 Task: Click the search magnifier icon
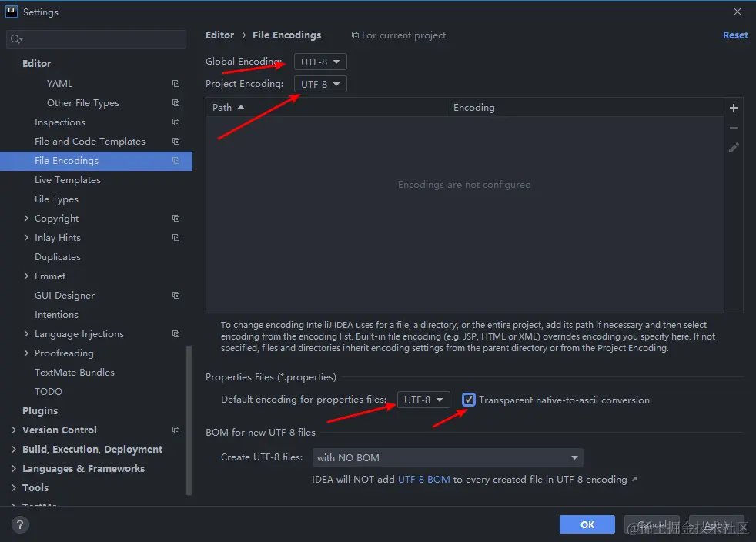click(16, 39)
